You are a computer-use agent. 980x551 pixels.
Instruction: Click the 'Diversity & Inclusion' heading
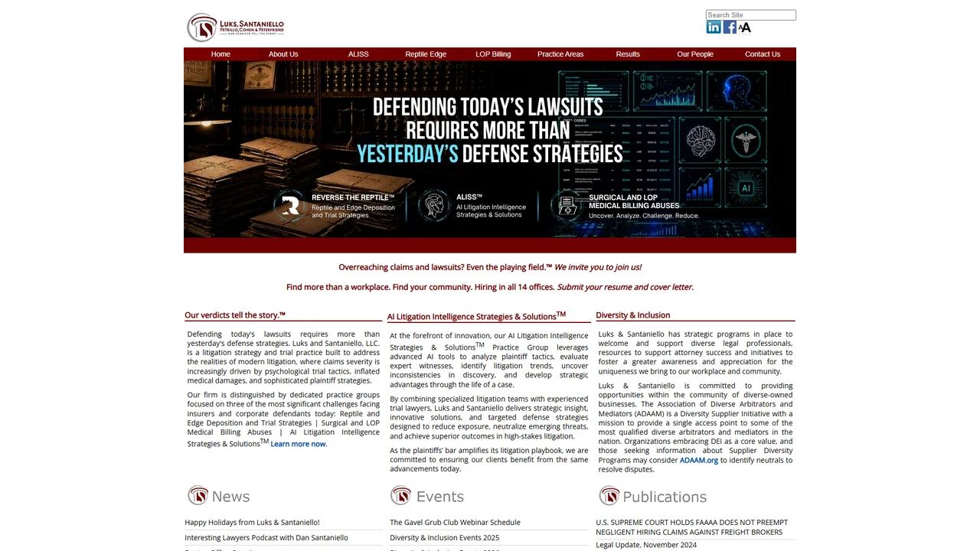click(x=633, y=315)
